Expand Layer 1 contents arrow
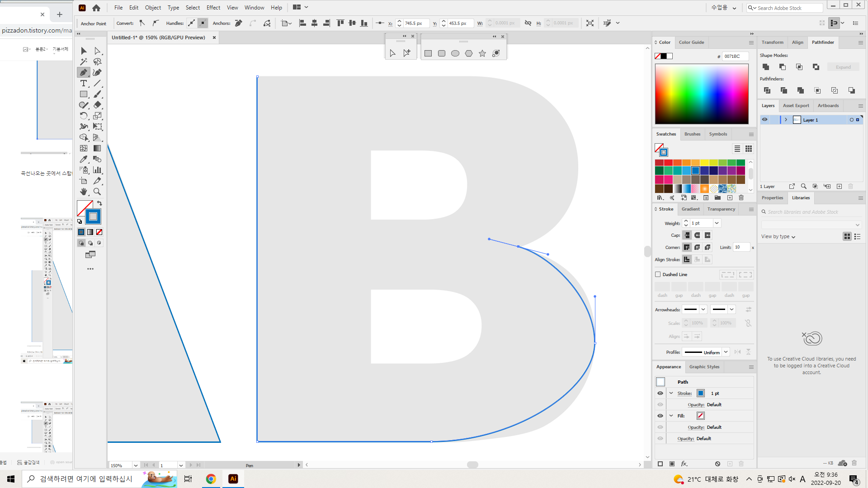 [786, 120]
